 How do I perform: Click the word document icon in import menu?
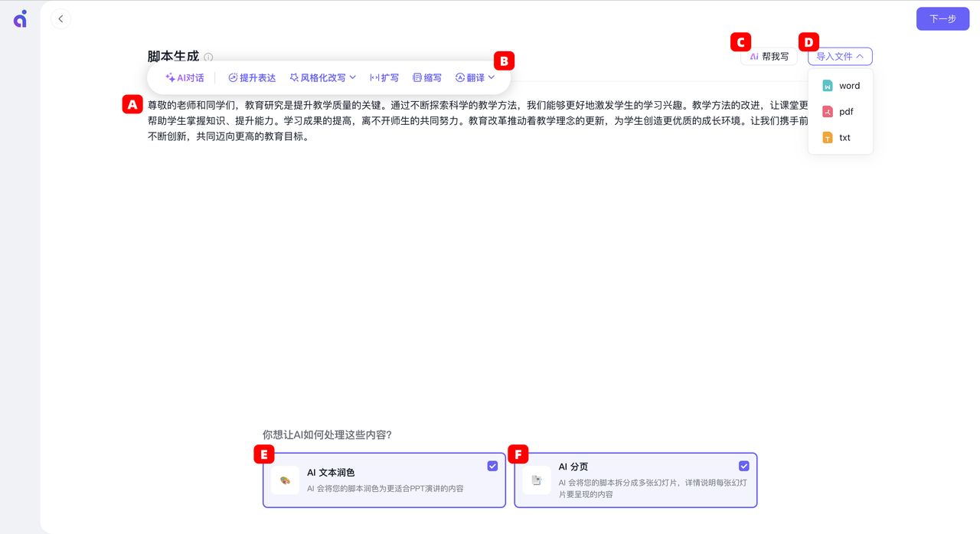(x=828, y=85)
